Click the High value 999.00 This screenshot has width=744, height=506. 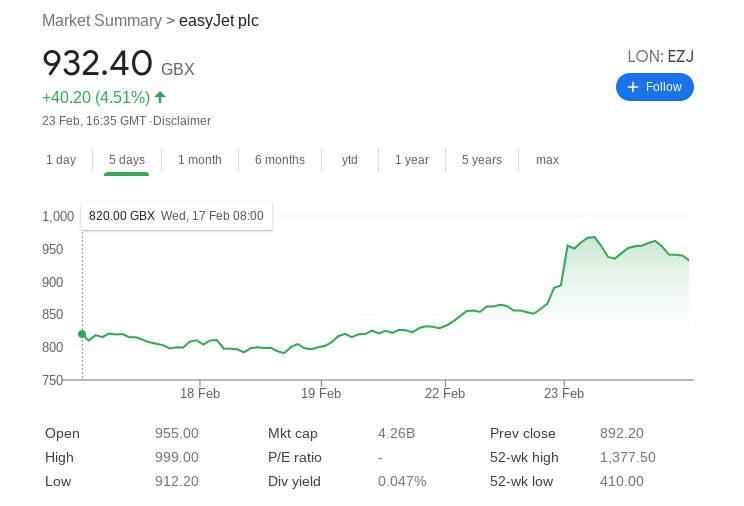click(177, 458)
